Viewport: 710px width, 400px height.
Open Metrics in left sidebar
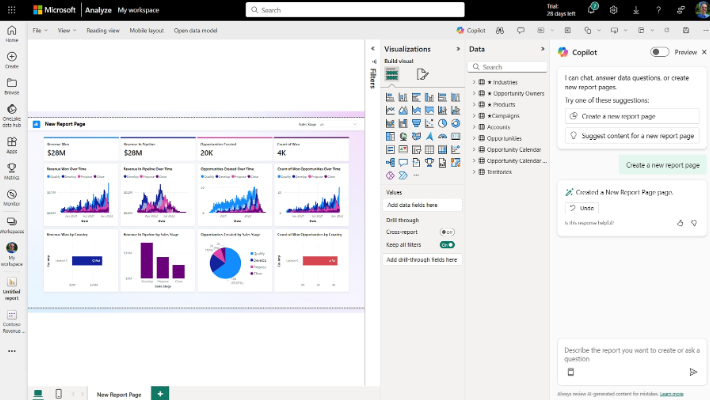pos(12,171)
